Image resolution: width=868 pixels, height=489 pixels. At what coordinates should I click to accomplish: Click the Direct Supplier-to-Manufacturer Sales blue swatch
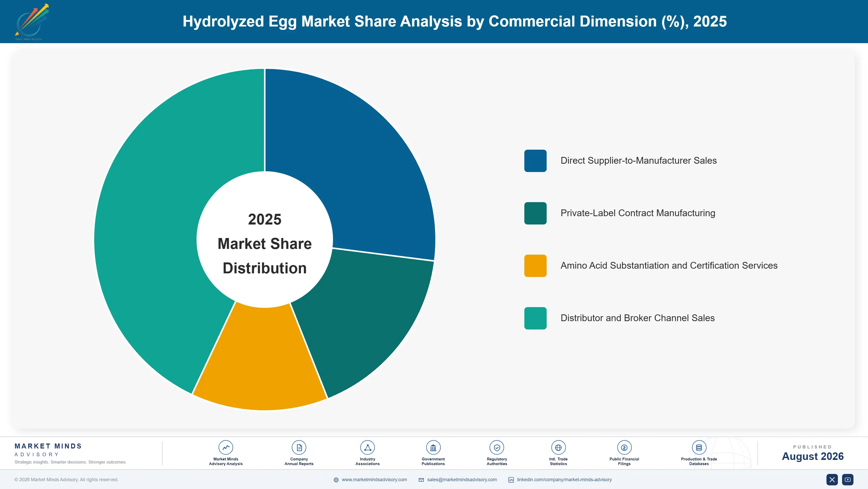[x=535, y=161]
